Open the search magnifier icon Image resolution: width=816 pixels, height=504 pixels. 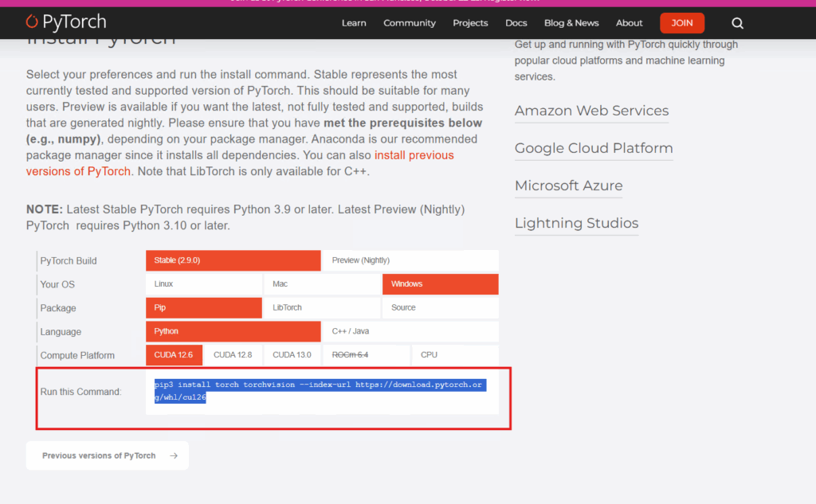pos(737,23)
